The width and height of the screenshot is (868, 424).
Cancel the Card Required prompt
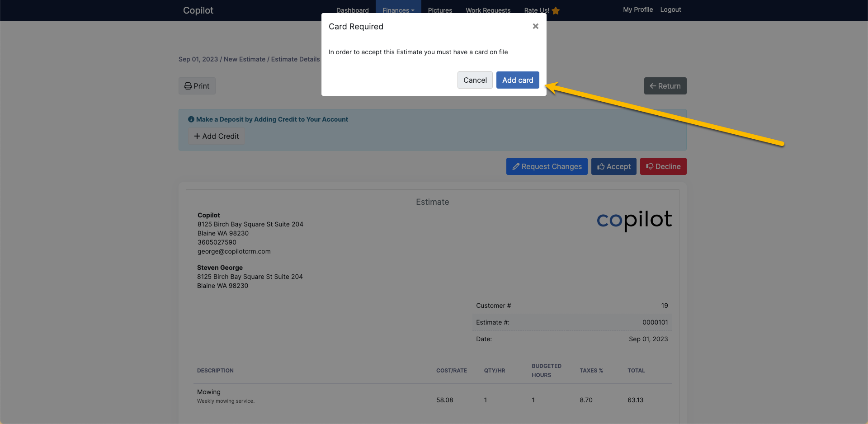coord(475,80)
